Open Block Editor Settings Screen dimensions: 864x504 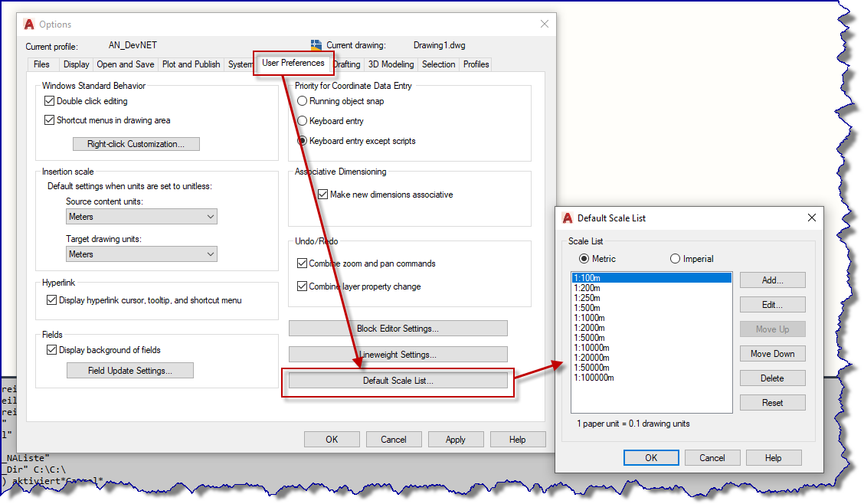(398, 328)
